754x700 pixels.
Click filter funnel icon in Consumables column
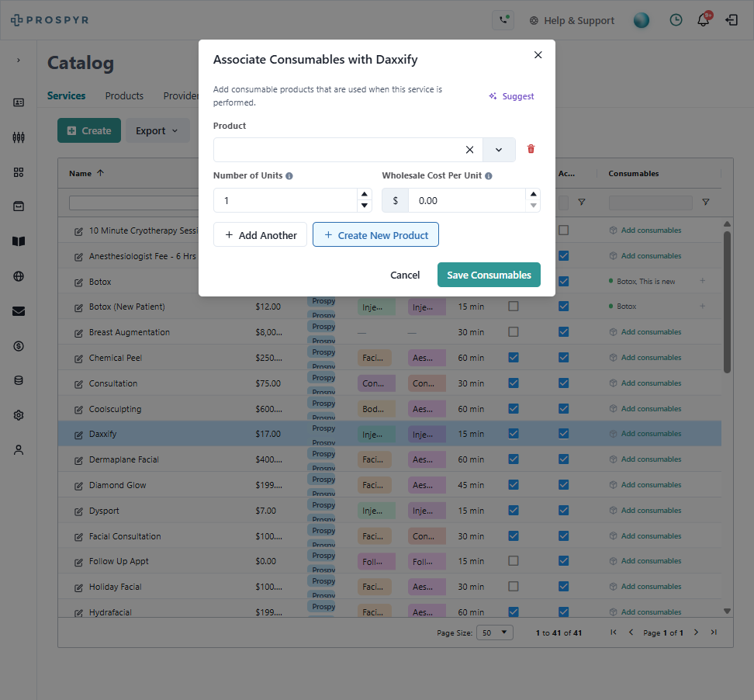(705, 203)
